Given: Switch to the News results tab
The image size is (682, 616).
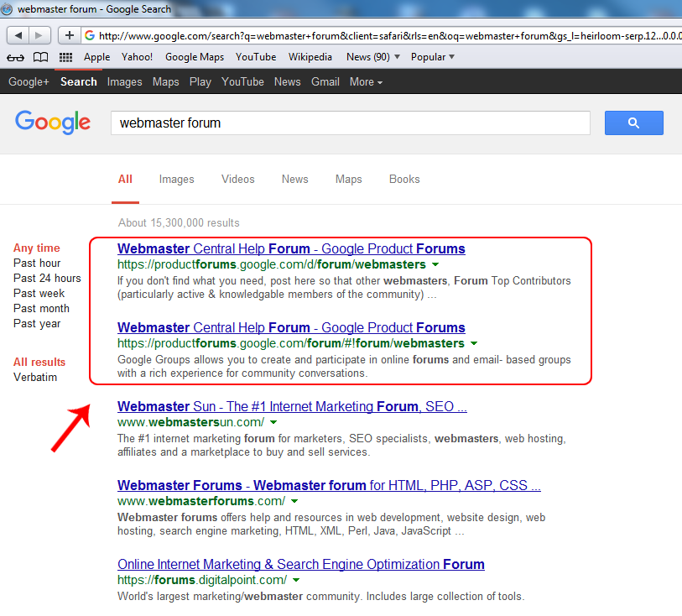Looking at the screenshot, I should click(x=295, y=180).
